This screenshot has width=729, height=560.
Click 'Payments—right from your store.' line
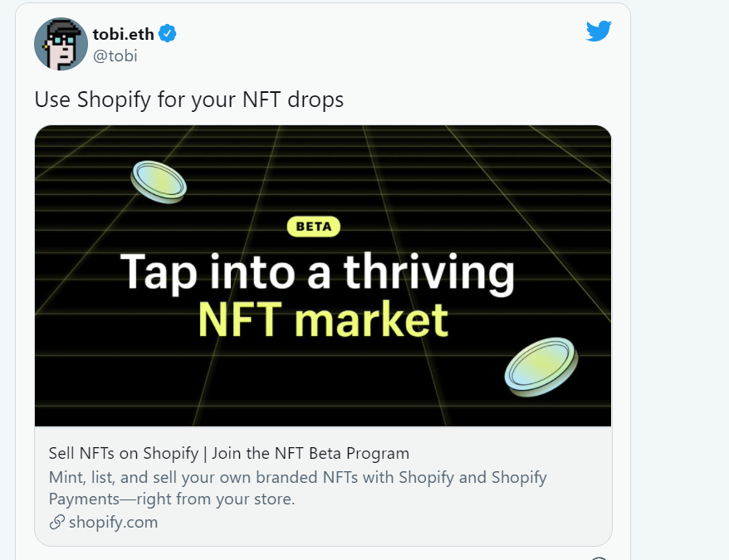point(172,499)
